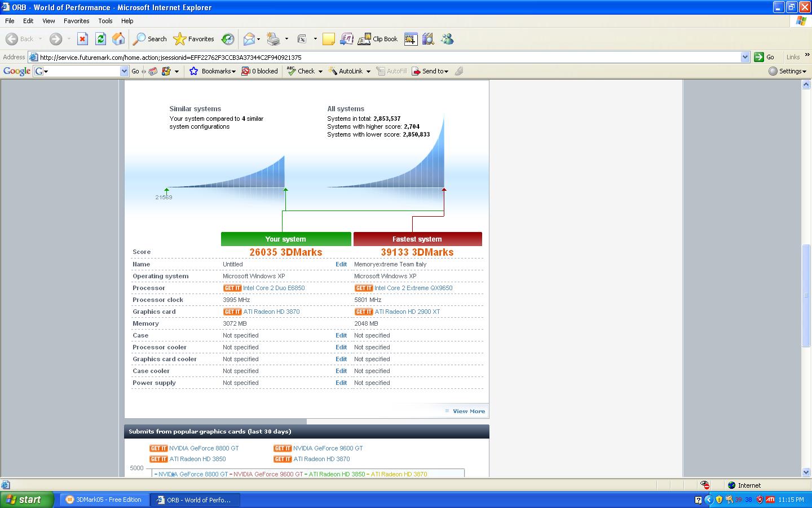Open the History pane icon
The image size is (812, 508).
coord(228,39)
